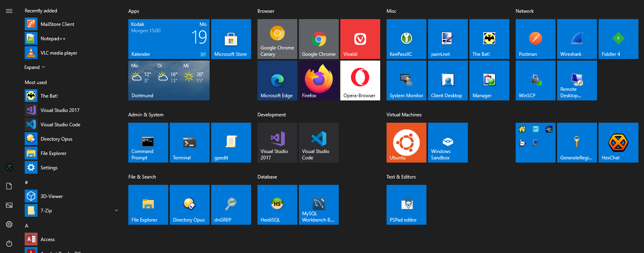Launch the KeePassXC tile
This screenshot has width=644, height=253.
(406, 39)
